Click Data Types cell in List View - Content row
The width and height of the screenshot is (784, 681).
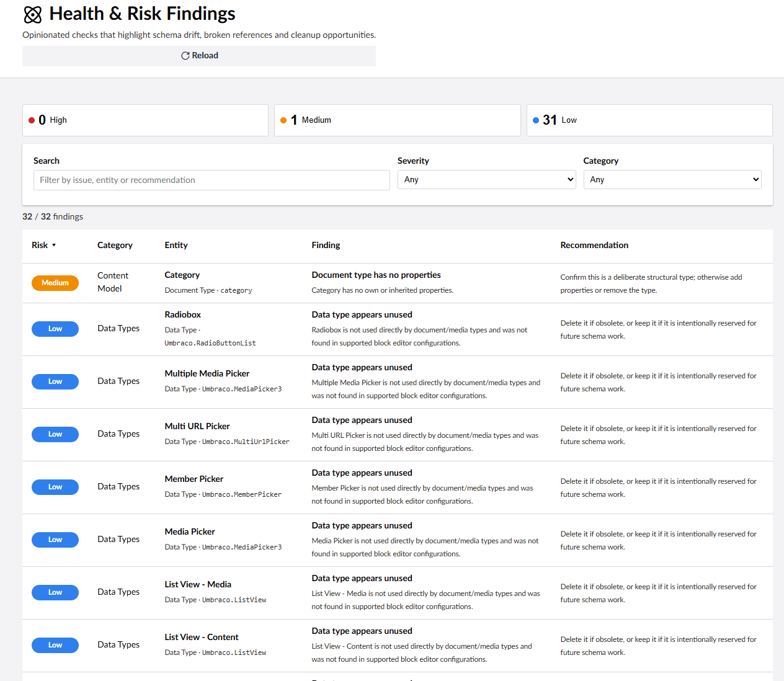point(118,645)
